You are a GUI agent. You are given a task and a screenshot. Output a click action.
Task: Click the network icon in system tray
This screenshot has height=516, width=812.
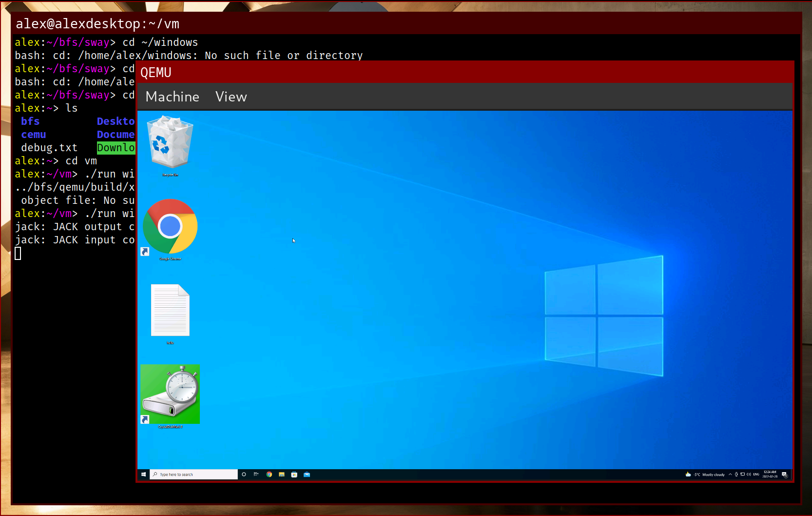(x=743, y=474)
